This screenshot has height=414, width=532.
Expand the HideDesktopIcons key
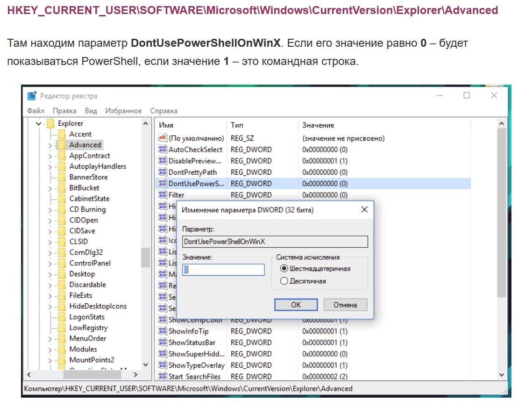(x=50, y=307)
